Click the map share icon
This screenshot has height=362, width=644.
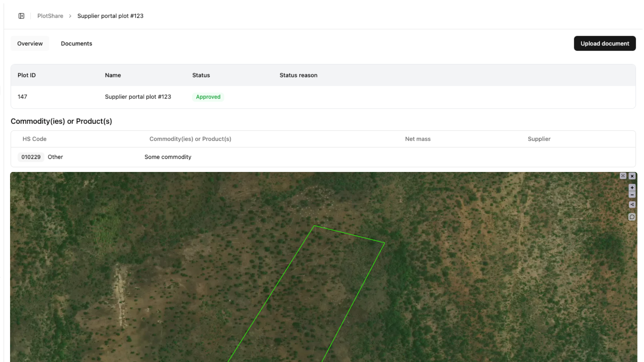(x=632, y=204)
